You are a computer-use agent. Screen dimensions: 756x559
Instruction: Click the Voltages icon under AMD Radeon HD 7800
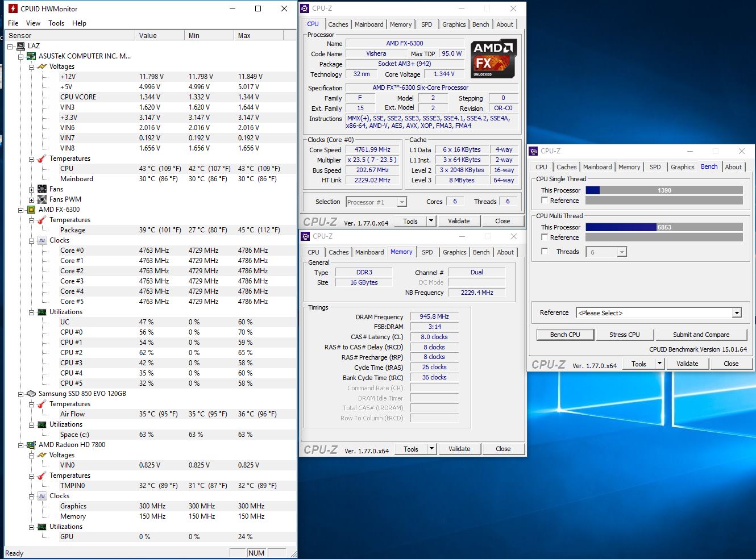(42, 455)
